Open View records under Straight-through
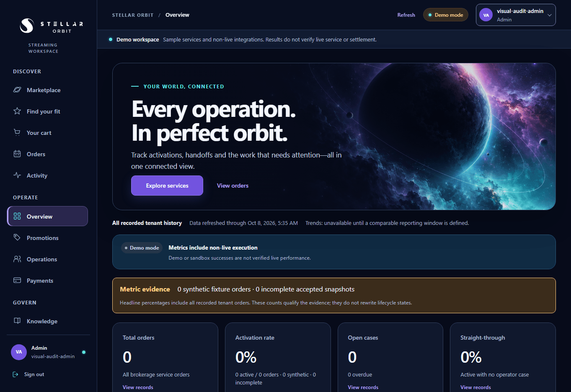The height and width of the screenshot is (392, 571). [x=476, y=387]
